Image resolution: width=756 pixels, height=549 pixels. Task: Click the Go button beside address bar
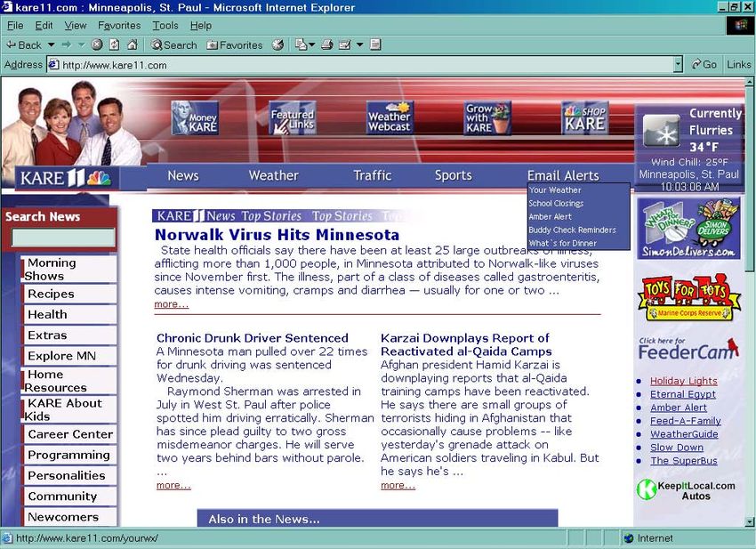pos(704,64)
